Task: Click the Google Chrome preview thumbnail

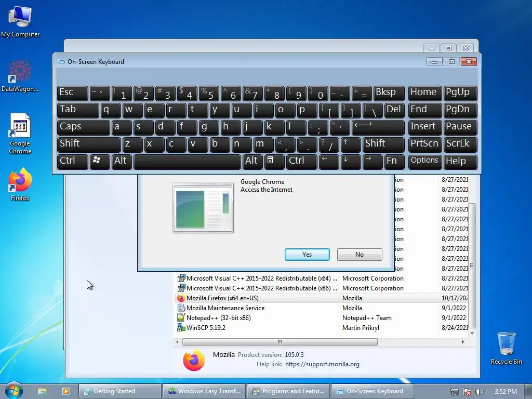Action: point(203,208)
